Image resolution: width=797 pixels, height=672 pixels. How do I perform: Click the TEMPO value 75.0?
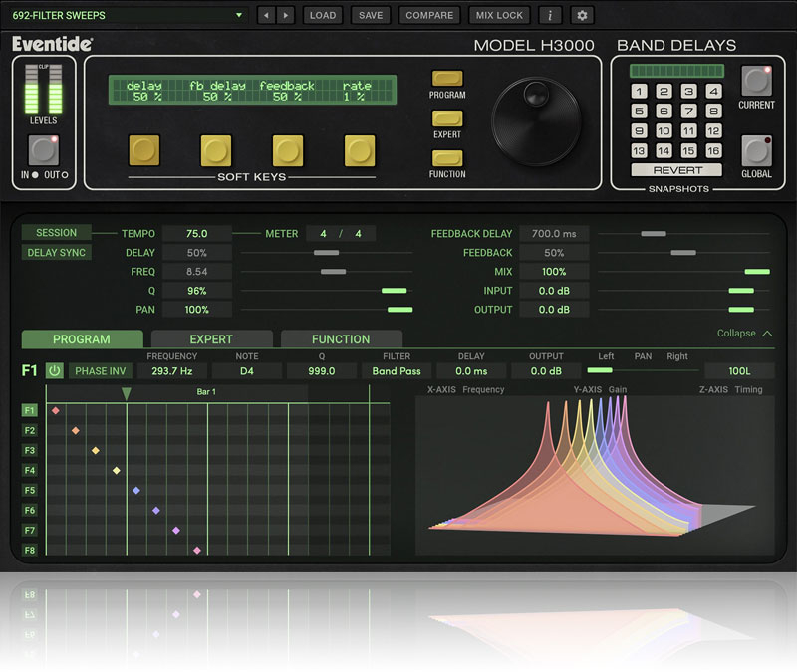click(196, 234)
